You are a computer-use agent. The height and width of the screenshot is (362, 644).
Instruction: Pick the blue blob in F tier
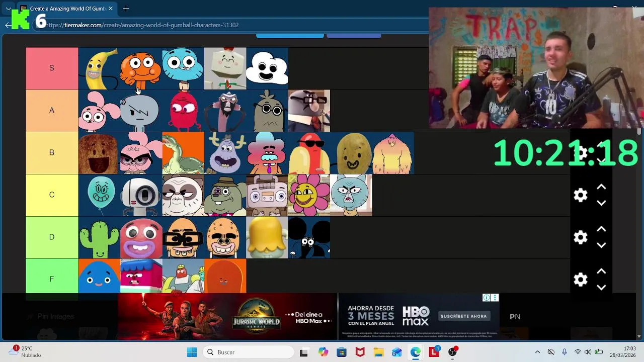pyautogui.click(x=99, y=276)
